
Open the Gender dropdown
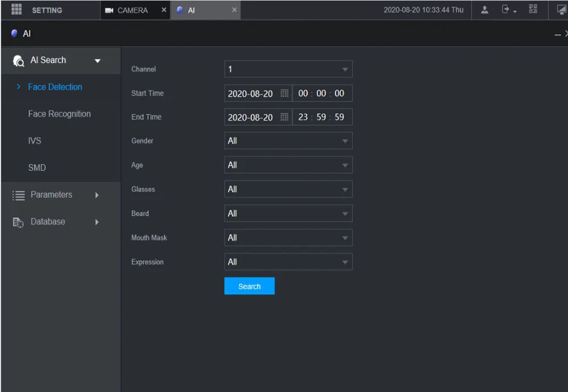point(289,141)
